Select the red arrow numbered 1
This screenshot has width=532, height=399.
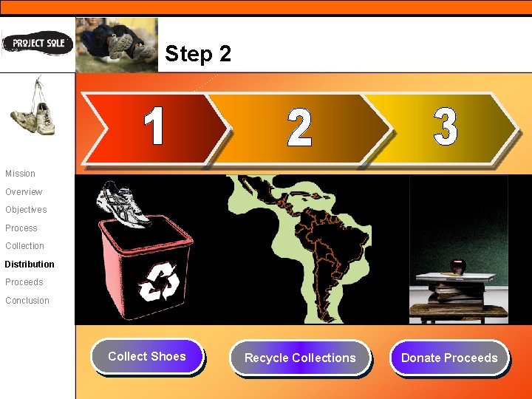pos(154,128)
